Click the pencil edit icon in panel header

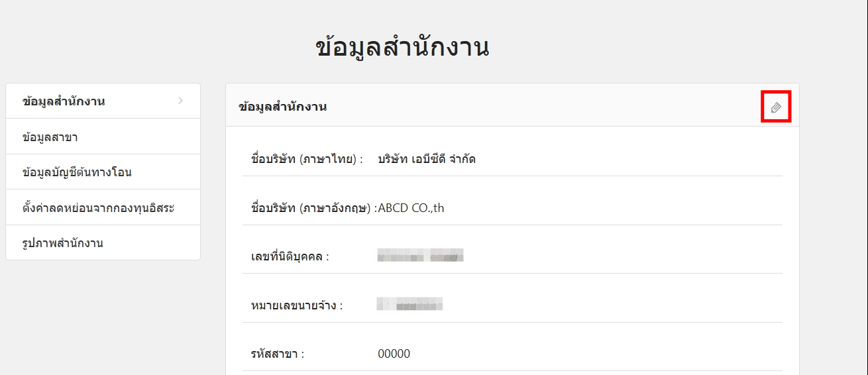click(776, 107)
